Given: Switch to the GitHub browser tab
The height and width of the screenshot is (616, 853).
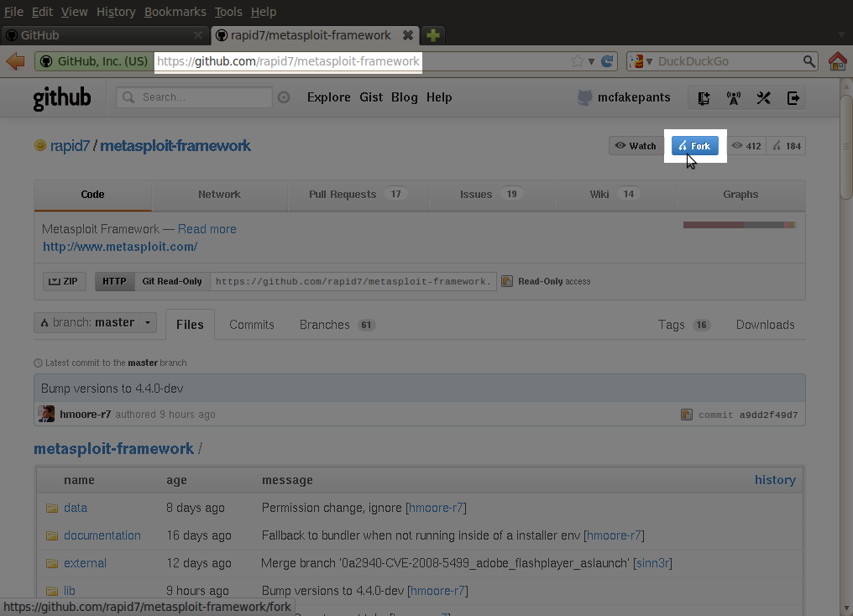Looking at the screenshot, I should (104, 35).
